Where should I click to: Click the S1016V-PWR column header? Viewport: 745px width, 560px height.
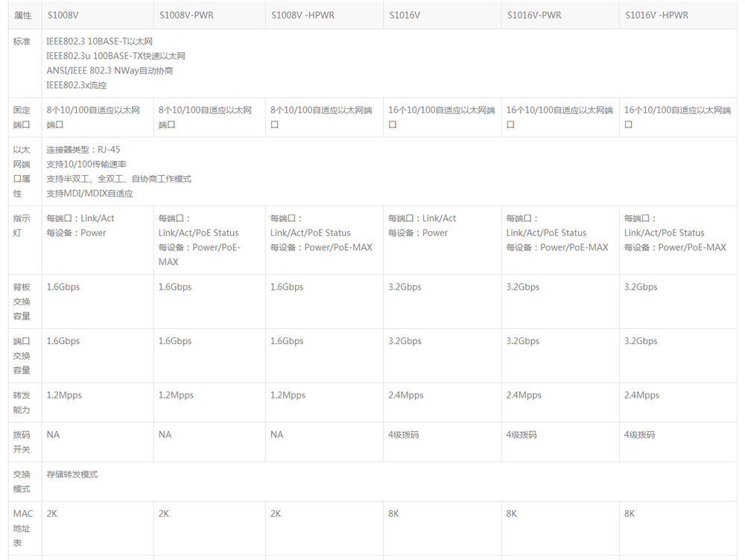[x=530, y=14]
